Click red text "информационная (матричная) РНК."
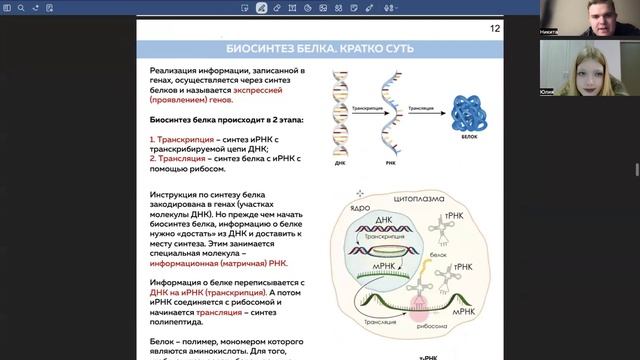640x360 pixels. pos(219,263)
